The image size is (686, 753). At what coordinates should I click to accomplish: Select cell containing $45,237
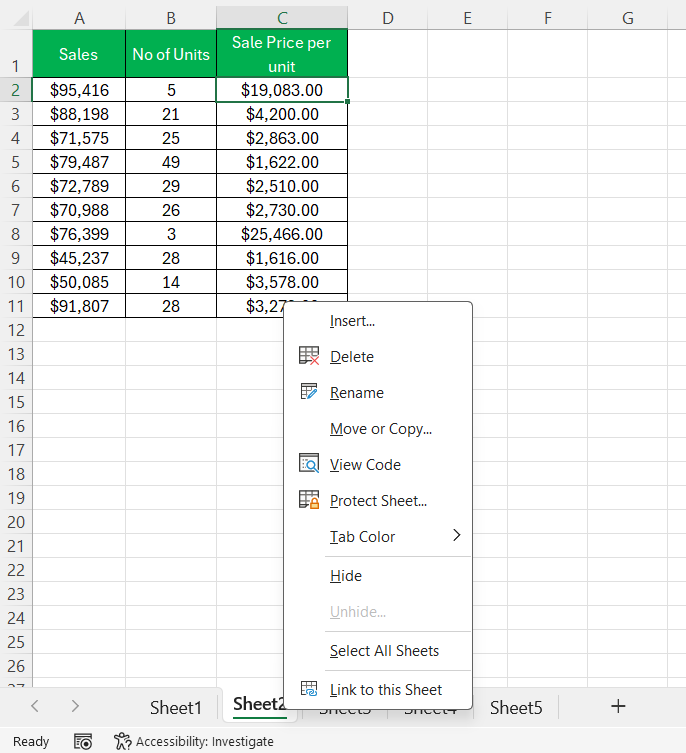(79, 258)
